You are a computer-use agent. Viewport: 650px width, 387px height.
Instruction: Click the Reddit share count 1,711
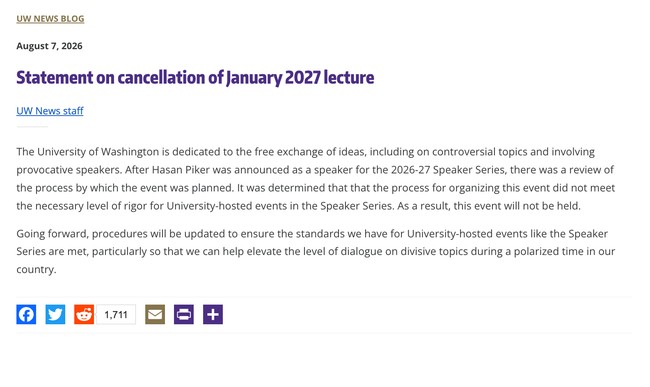116,314
